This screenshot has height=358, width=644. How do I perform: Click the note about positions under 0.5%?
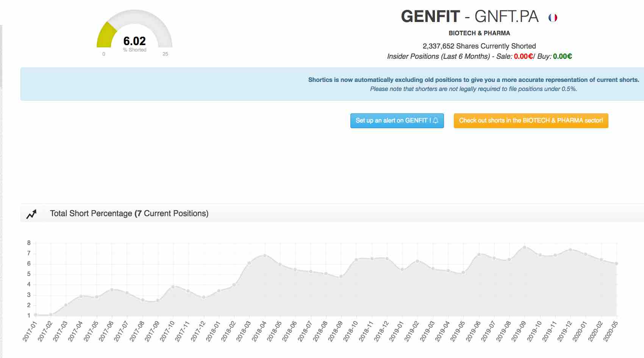[474, 89]
